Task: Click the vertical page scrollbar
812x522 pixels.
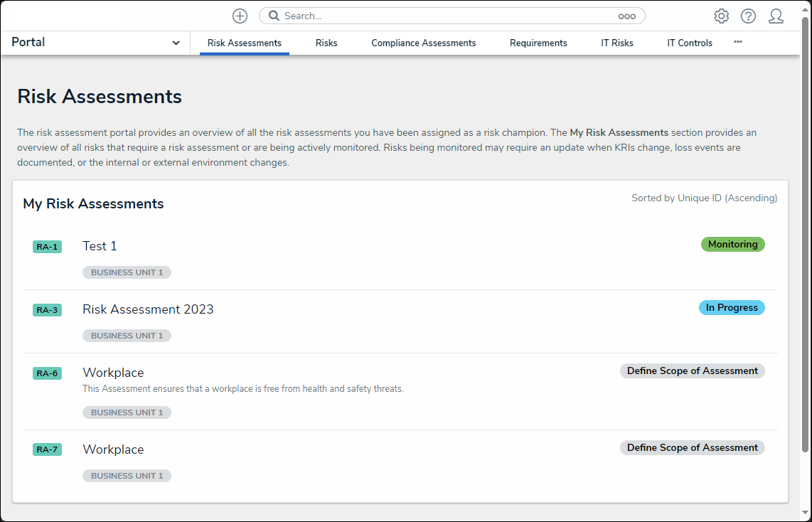Action: pyautogui.click(x=805, y=235)
